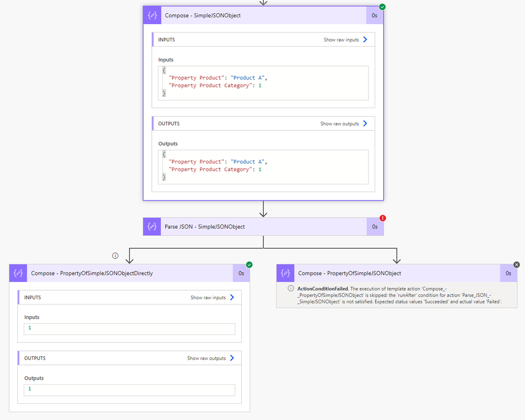Viewport: 525px width, 420px height.
Task: Show raw inputs for Compose - SimpleJSONObject
Action: click(x=345, y=40)
